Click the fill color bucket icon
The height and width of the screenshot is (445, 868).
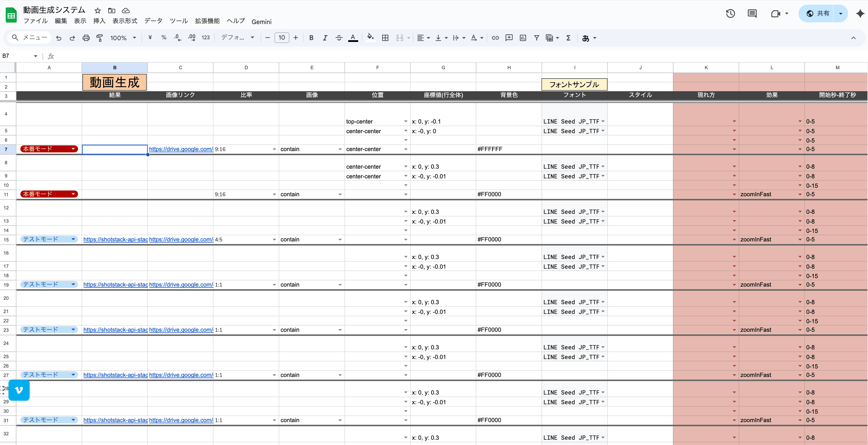coord(370,37)
